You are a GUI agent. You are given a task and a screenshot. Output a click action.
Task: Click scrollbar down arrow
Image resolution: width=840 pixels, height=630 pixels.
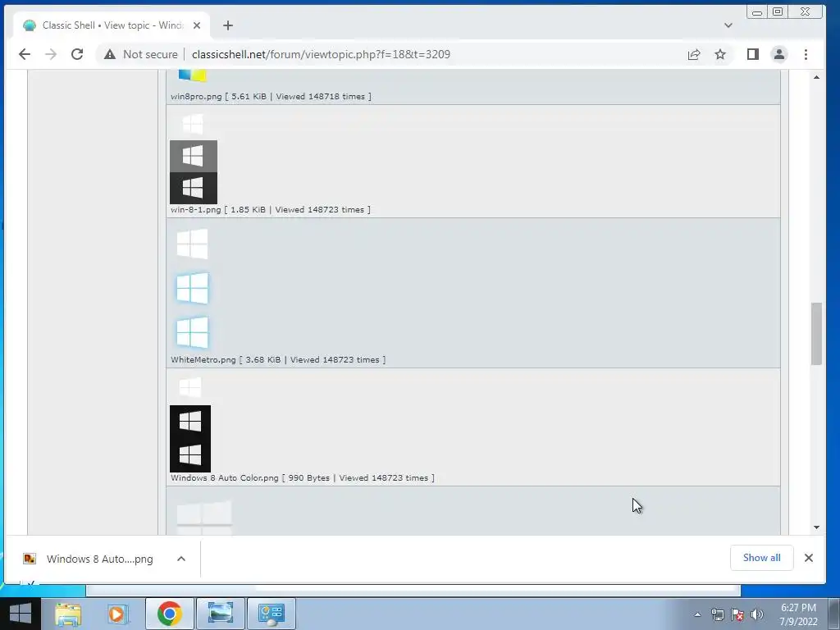[816, 527]
